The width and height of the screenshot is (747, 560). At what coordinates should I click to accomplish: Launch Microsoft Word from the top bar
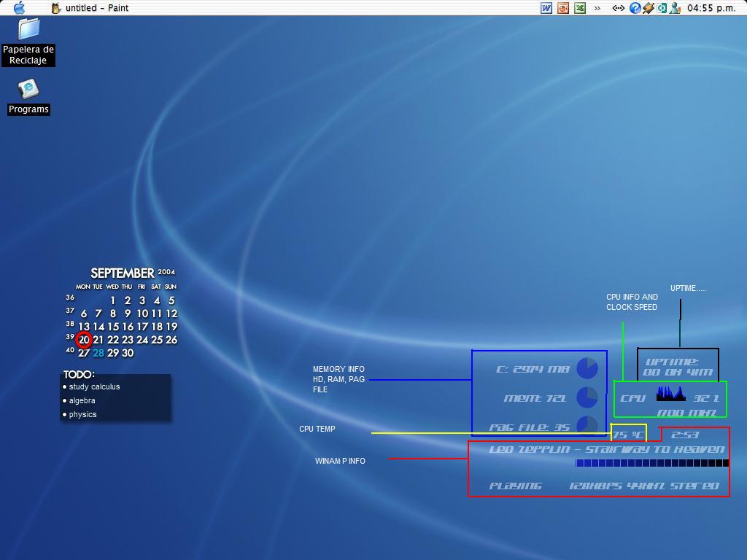(546, 8)
